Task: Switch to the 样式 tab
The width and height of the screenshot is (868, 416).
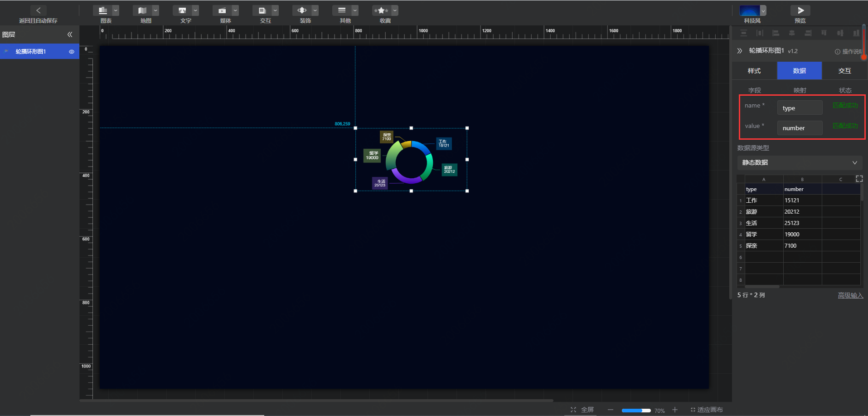Action: coord(754,71)
